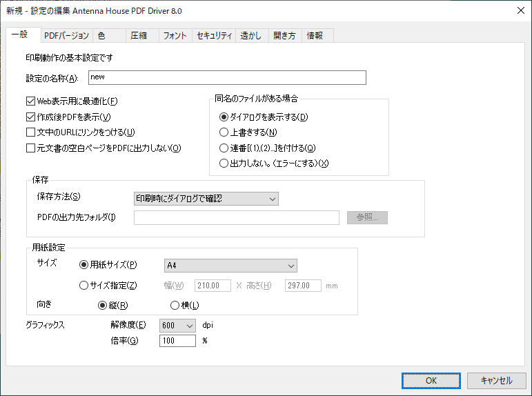Screen dimensions: 532x396
Task: Switch to the フォント tab
Action: tap(175, 36)
